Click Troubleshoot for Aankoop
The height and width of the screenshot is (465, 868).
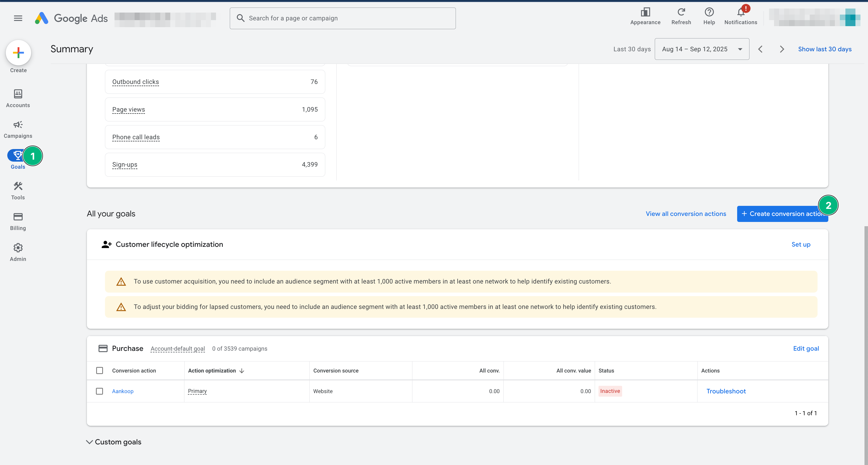coord(726,391)
